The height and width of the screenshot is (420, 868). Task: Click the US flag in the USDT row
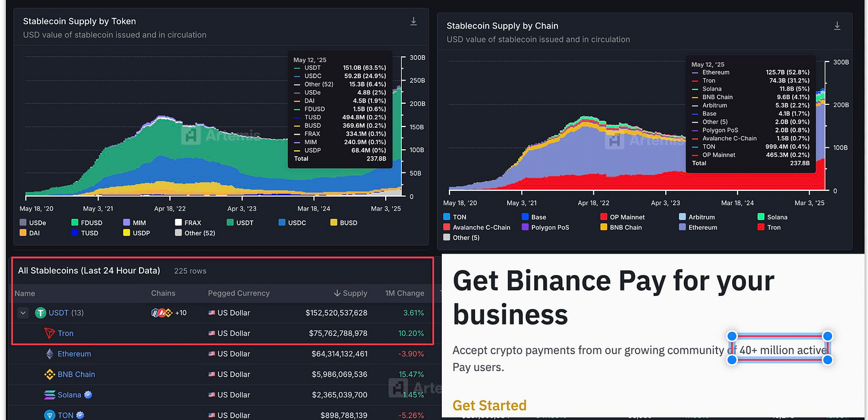pyautogui.click(x=212, y=313)
